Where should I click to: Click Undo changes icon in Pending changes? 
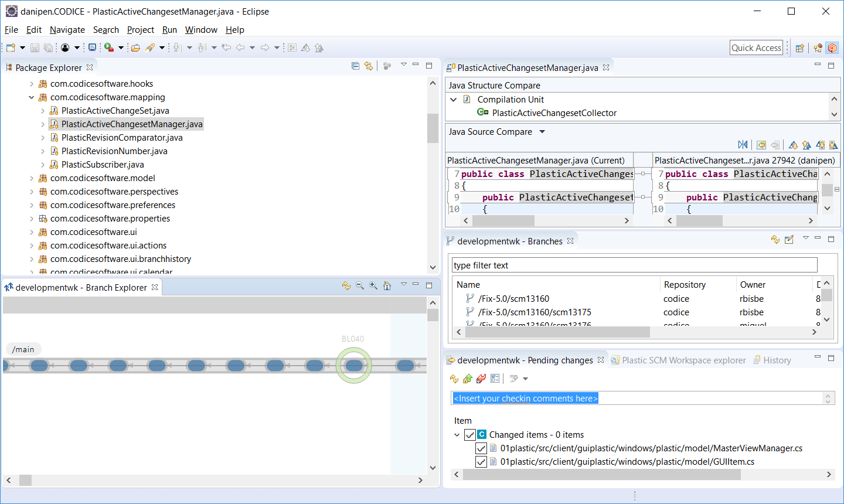pos(481,379)
